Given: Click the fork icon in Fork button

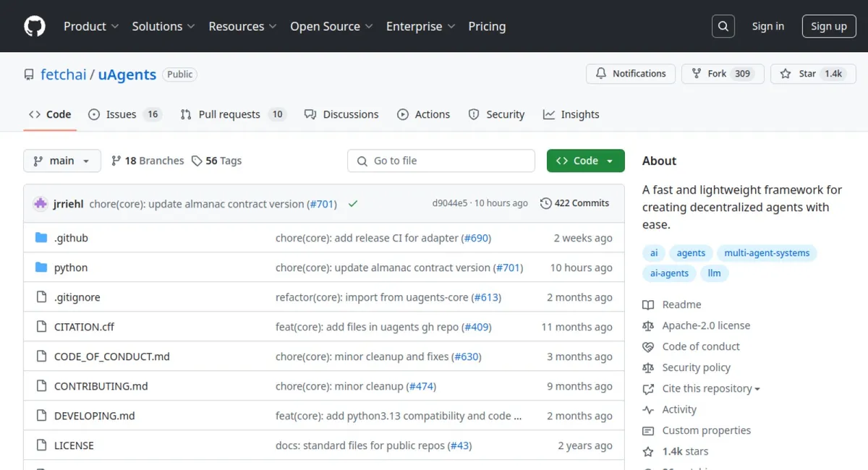Looking at the screenshot, I should coord(697,74).
